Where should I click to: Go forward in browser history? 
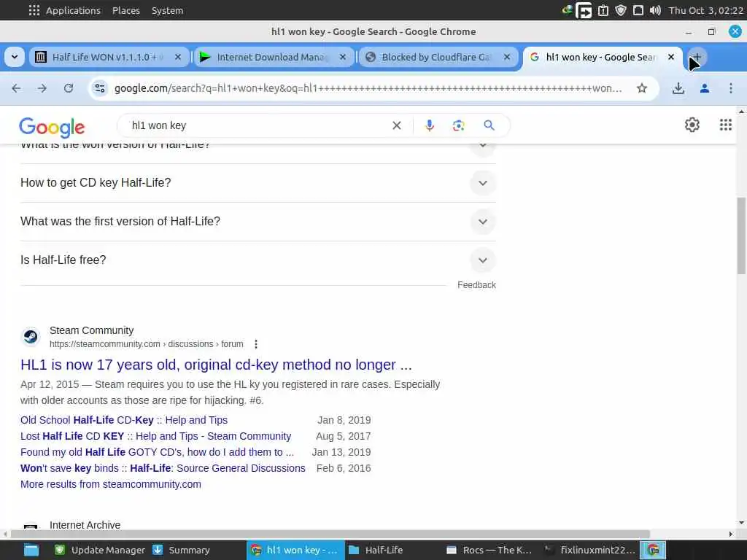click(x=42, y=88)
